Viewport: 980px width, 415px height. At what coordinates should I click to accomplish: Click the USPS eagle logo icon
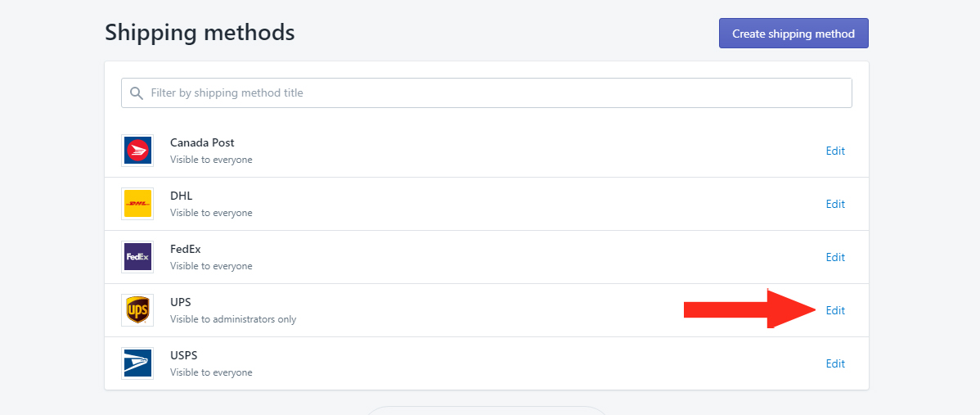point(137,363)
